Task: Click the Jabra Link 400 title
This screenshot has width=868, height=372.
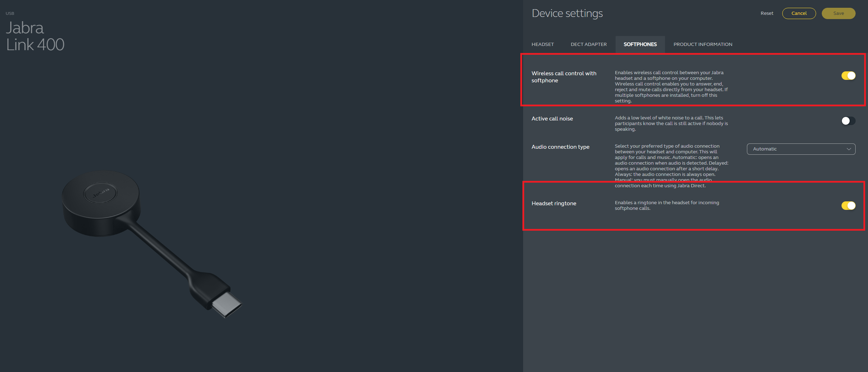Action: pos(35,36)
